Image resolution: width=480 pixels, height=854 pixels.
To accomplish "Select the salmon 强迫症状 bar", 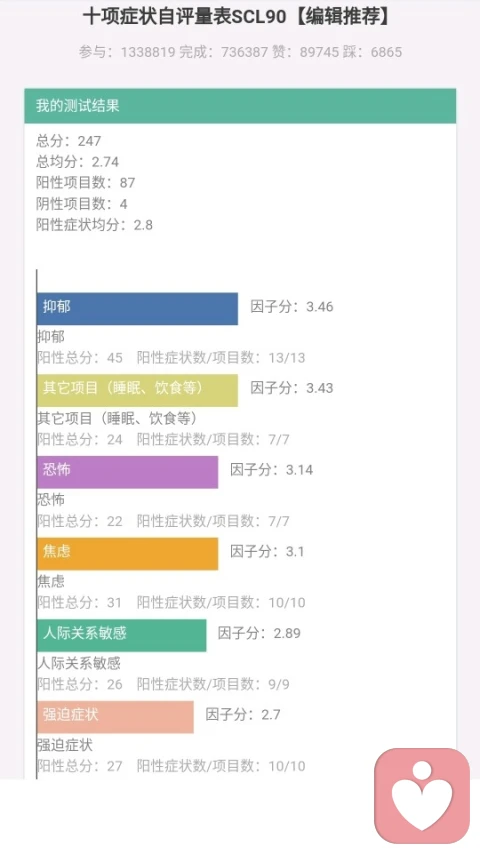I will pyautogui.click(x=116, y=717).
